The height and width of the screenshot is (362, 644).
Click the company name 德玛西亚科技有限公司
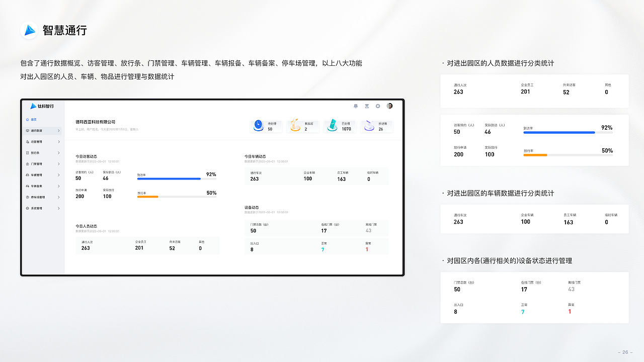(x=96, y=122)
